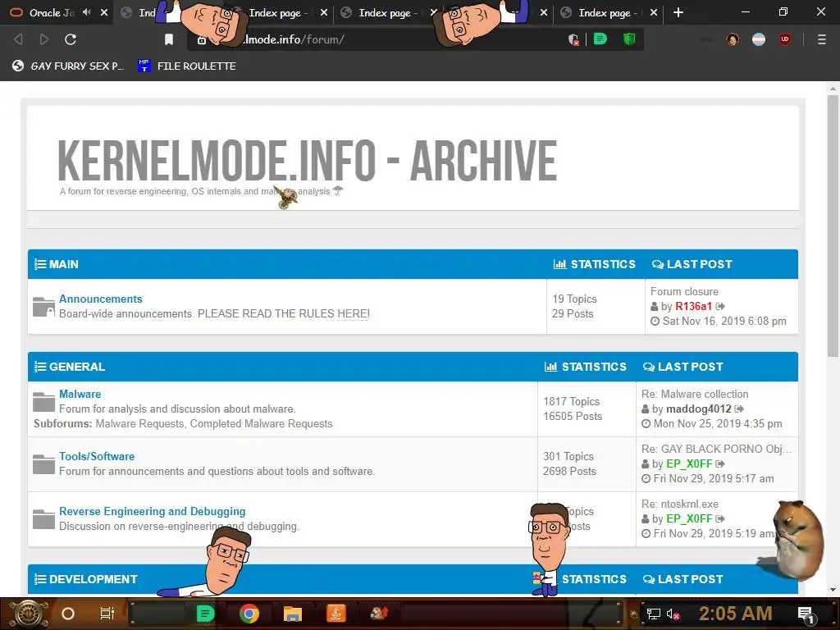Viewport: 840px width, 630px height.
Task: Click the Announcements locked folder icon
Action: tap(43, 307)
